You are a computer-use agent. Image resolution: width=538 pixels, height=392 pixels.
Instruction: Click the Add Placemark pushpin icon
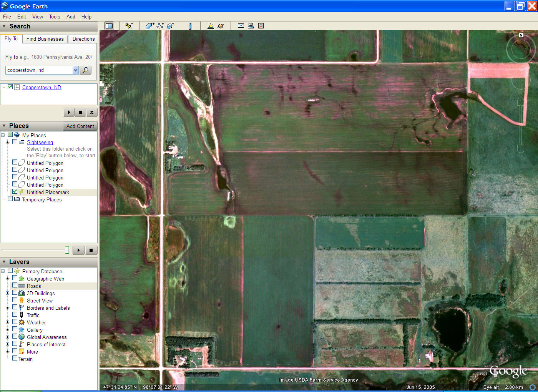[129, 26]
